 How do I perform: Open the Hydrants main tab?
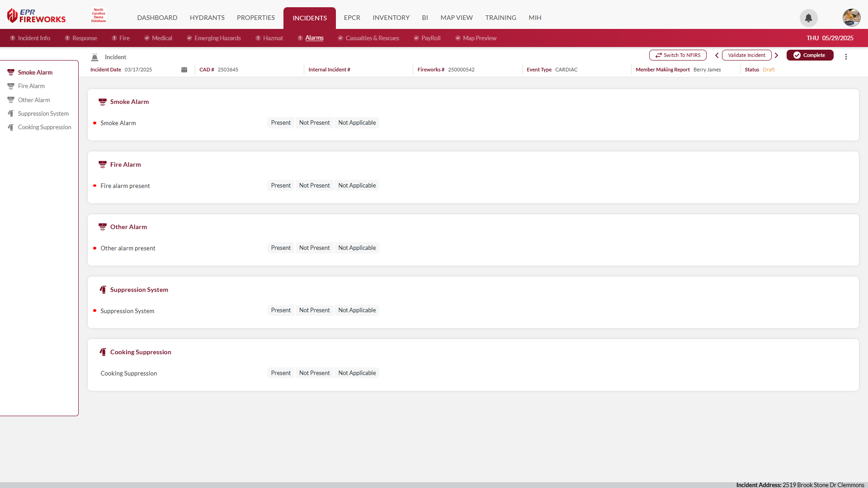(207, 18)
